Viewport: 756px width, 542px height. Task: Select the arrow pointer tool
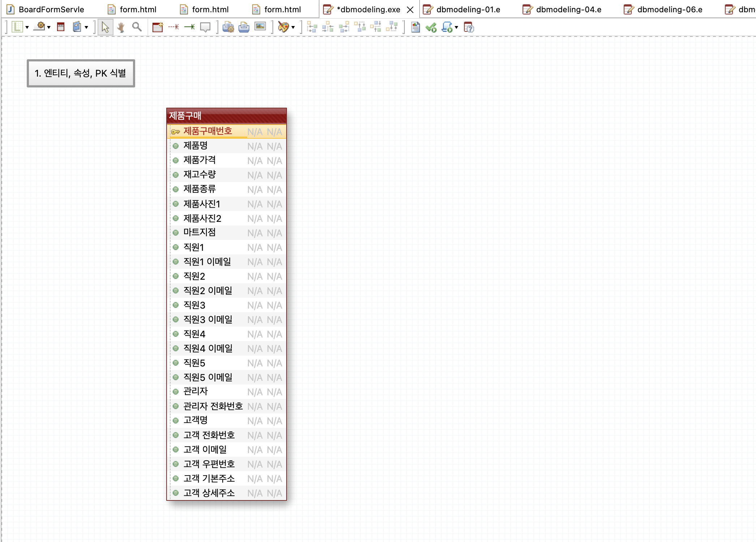pyautogui.click(x=105, y=27)
